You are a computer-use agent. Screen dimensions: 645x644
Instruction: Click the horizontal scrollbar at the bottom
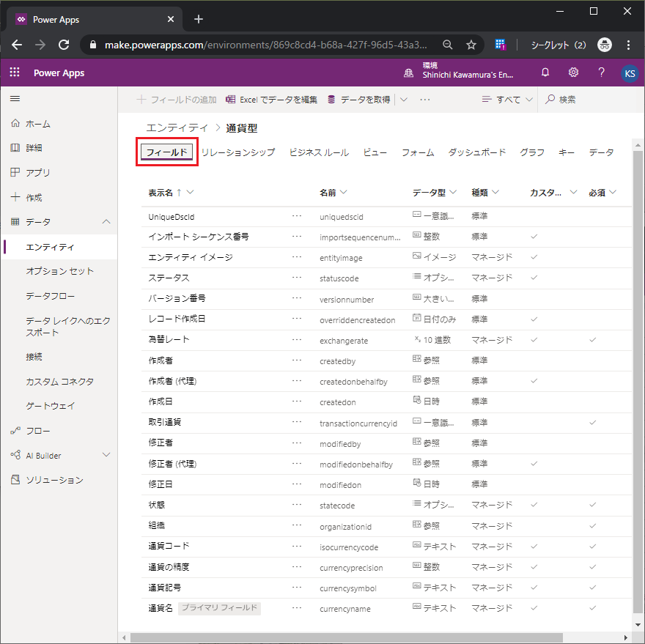click(x=347, y=638)
